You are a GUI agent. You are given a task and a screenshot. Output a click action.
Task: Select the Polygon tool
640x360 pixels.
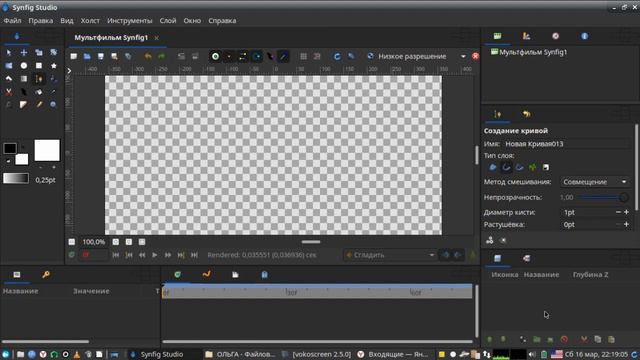(9, 79)
